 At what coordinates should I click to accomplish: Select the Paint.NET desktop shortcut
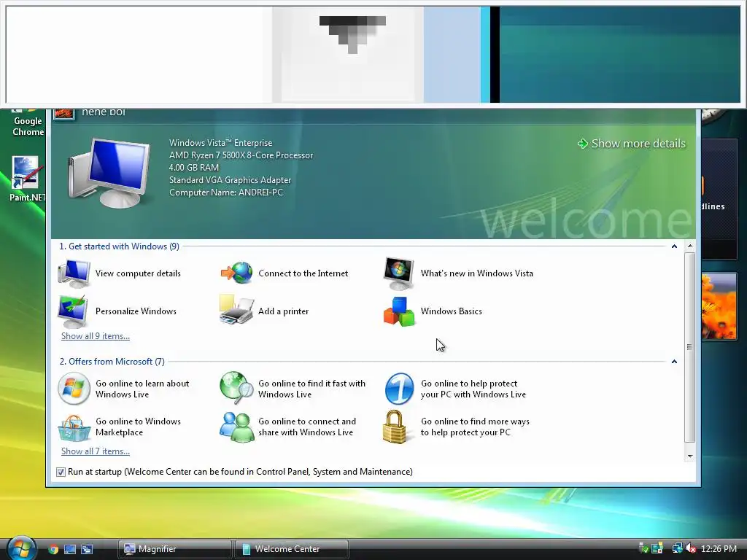coord(27,179)
